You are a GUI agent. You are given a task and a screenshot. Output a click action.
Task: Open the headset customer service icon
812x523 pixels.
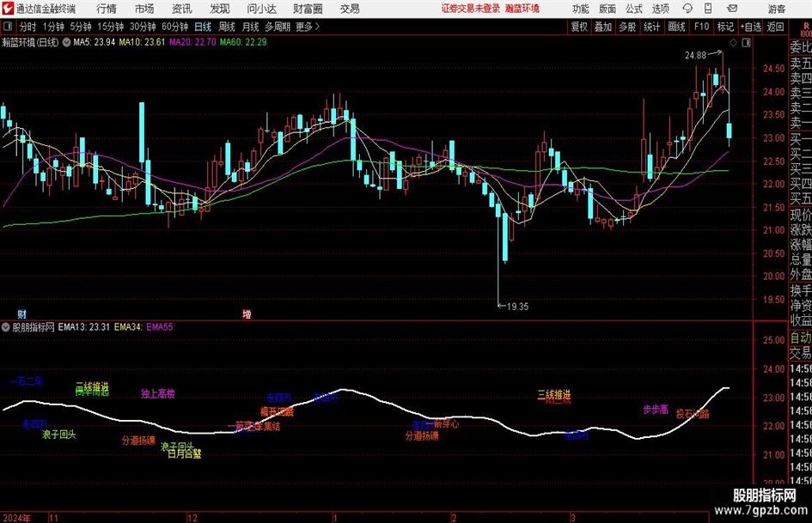point(687,9)
